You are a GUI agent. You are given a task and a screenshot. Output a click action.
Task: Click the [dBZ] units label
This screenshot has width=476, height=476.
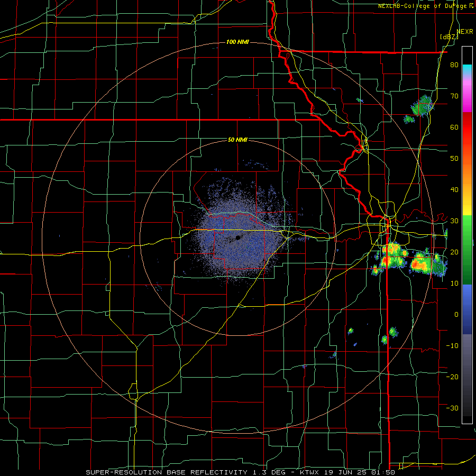click(x=449, y=36)
